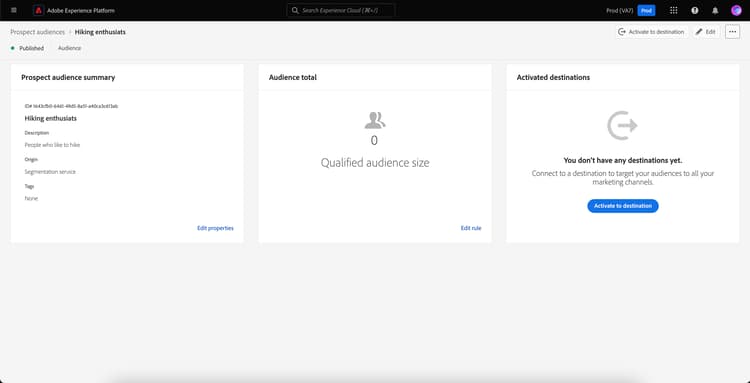The height and width of the screenshot is (383, 750).
Task: Click the magnifier icon in search bar
Action: 295,10
